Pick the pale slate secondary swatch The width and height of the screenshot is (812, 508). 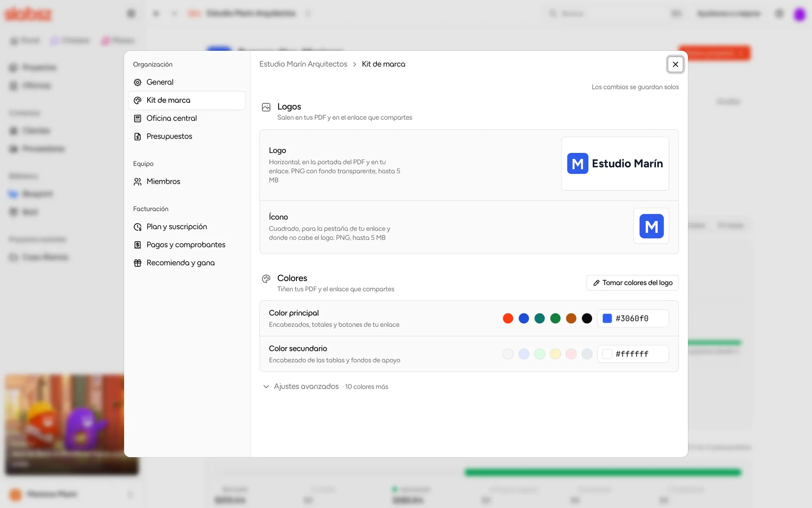[x=587, y=354]
